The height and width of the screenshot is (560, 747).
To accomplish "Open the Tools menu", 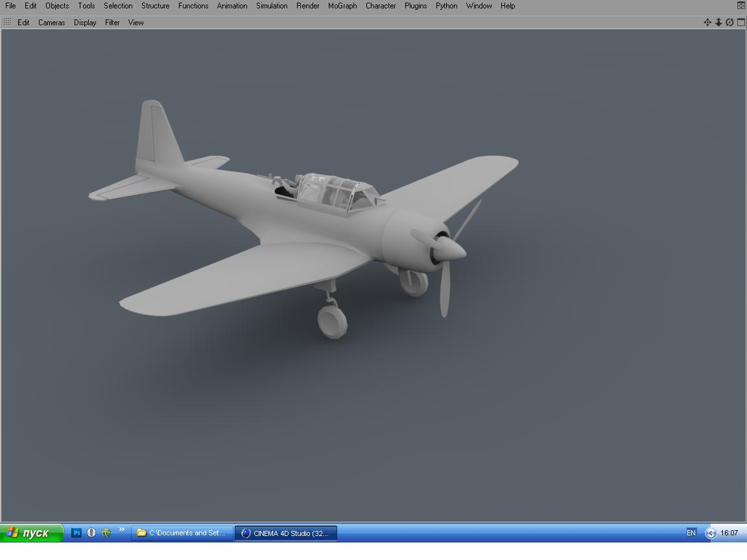I will point(86,6).
